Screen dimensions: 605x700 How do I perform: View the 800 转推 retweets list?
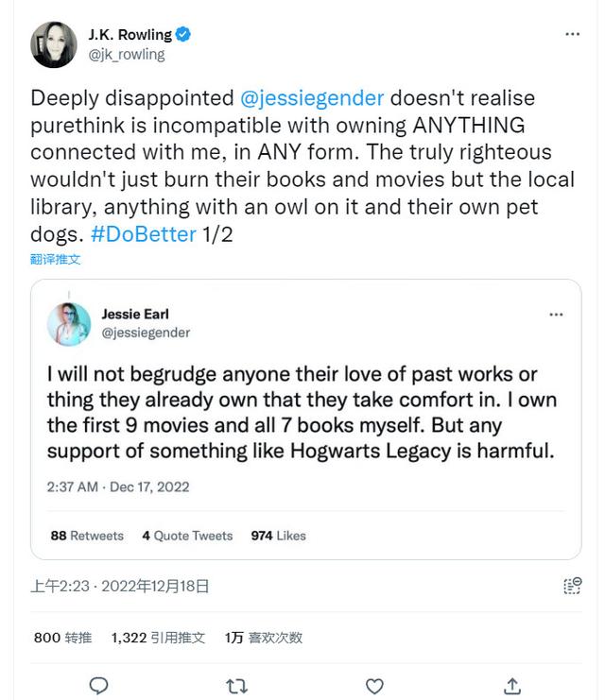pos(62,638)
